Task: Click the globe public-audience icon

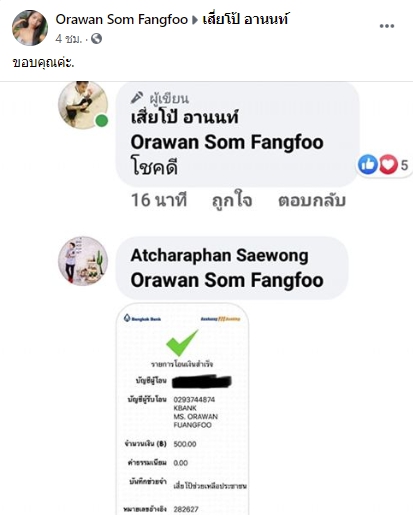Action: [x=96, y=39]
